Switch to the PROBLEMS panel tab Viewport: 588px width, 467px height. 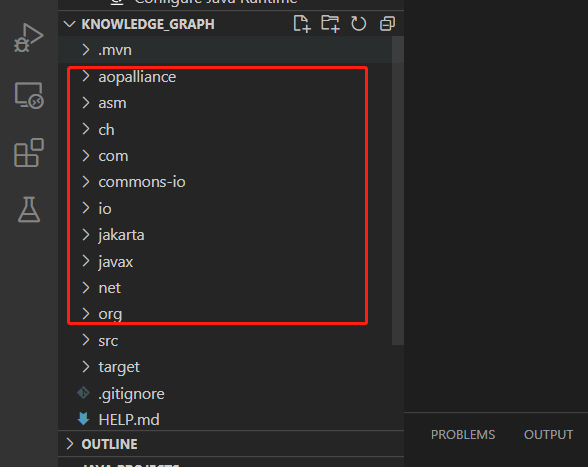[x=463, y=434]
